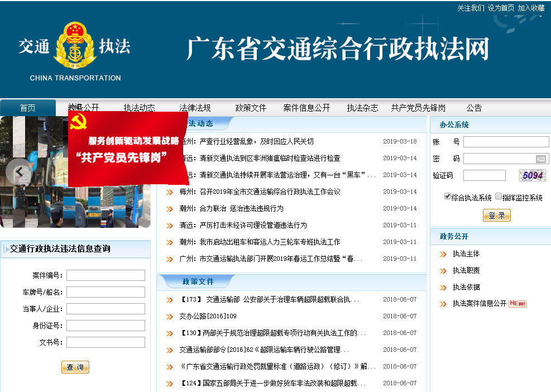551x392 pixels.
Task: Open 执法案件信息公开 link
Action: 480,303
